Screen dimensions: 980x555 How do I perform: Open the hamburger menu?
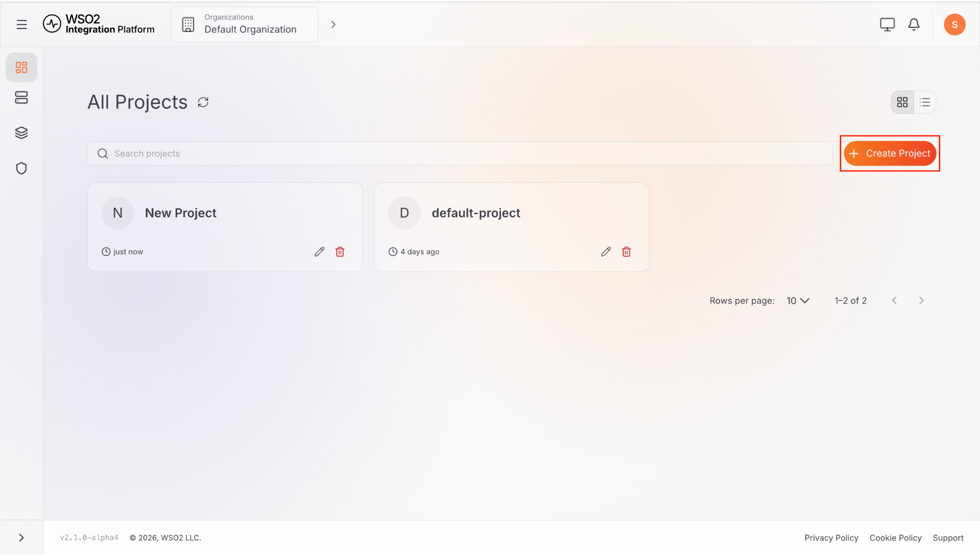22,24
